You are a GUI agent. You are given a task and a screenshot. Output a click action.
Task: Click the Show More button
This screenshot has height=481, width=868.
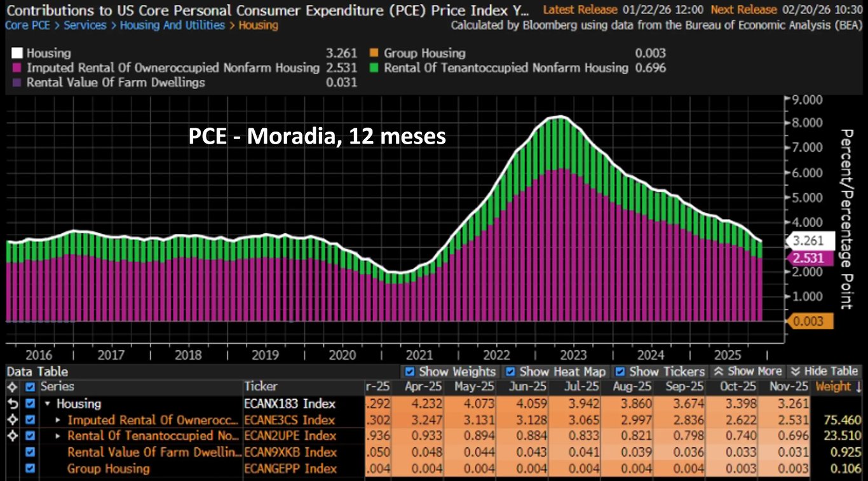click(747, 371)
